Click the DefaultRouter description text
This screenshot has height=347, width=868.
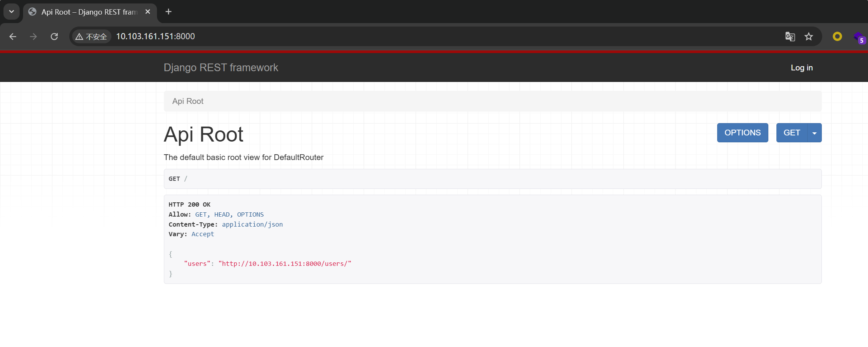point(244,157)
